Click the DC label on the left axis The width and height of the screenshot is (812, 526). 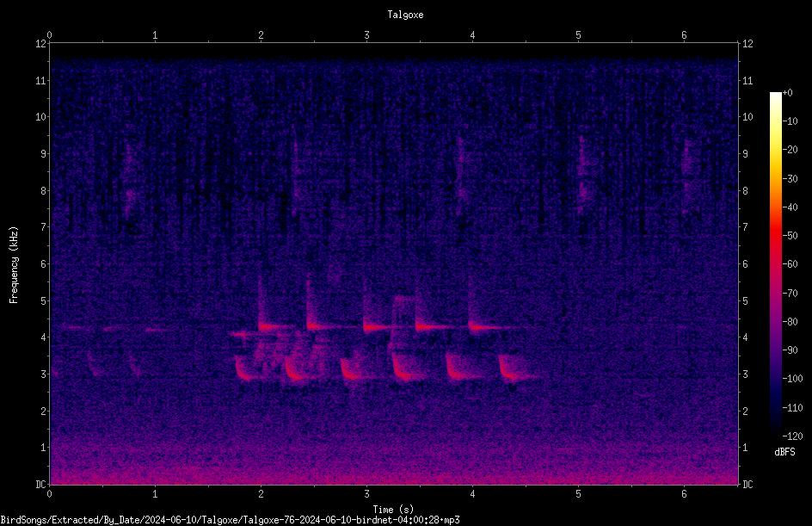coord(41,485)
